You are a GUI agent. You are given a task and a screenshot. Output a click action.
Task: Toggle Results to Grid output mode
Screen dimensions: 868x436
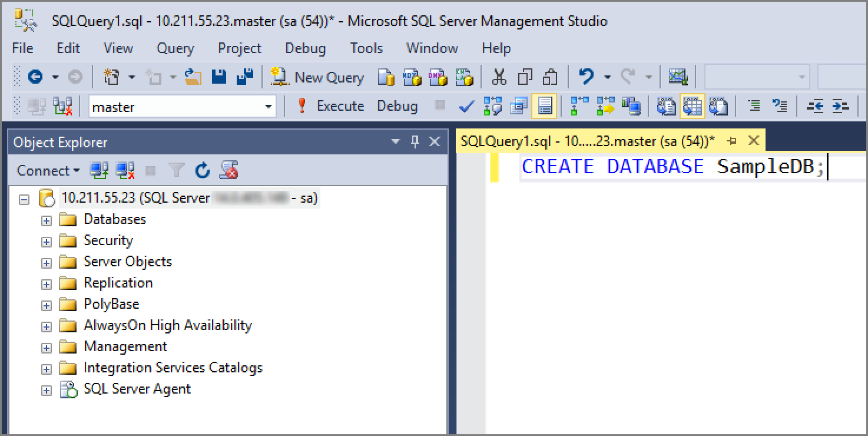[x=692, y=106]
